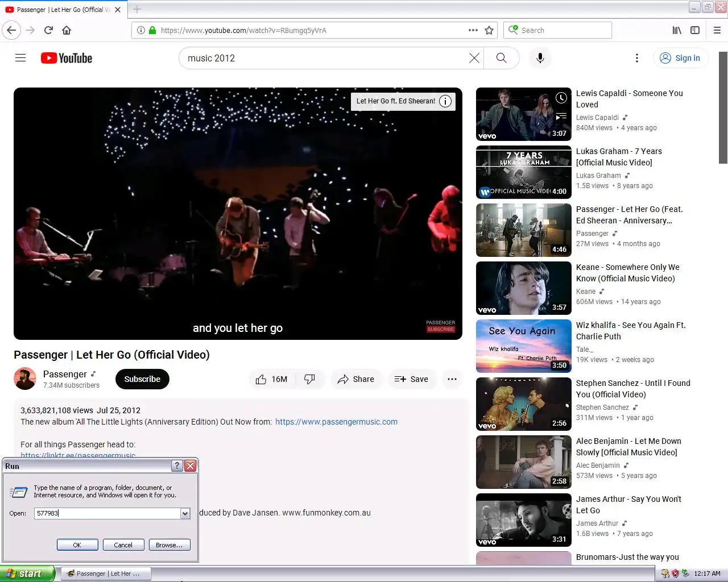Screen dimensions: 728x582
Task: Click the page vertical scrollbar
Action: (x=723, y=108)
